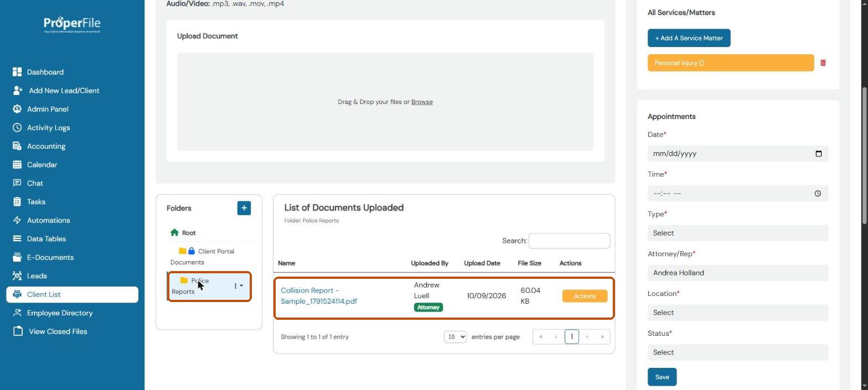The image size is (868, 390).
Task: Delete the Personal Injury service matter
Action: click(x=823, y=63)
